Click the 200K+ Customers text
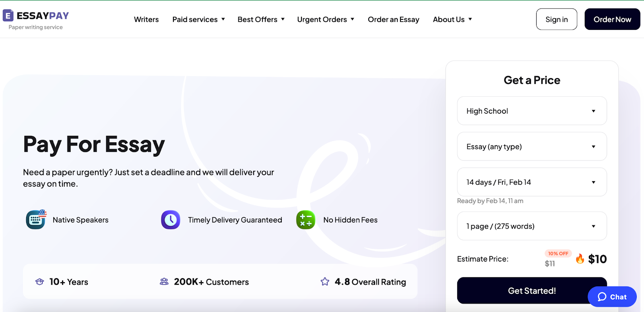Screen dimensions: 644x312 click(x=211, y=282)
